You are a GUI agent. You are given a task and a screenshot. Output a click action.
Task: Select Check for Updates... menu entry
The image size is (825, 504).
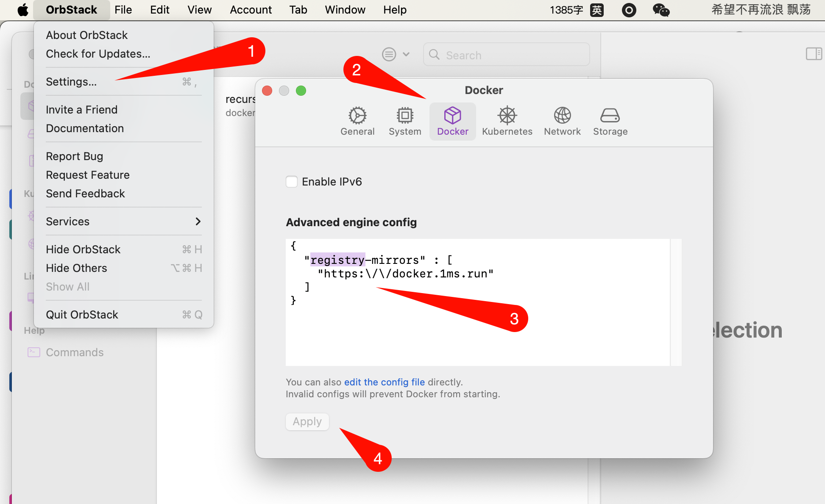point(124,54)
